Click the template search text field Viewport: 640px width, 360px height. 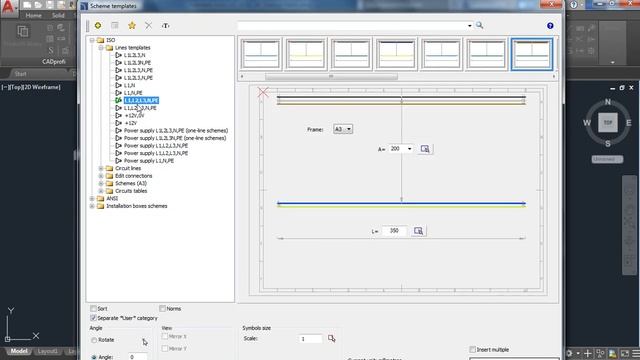tap(352, 26)
